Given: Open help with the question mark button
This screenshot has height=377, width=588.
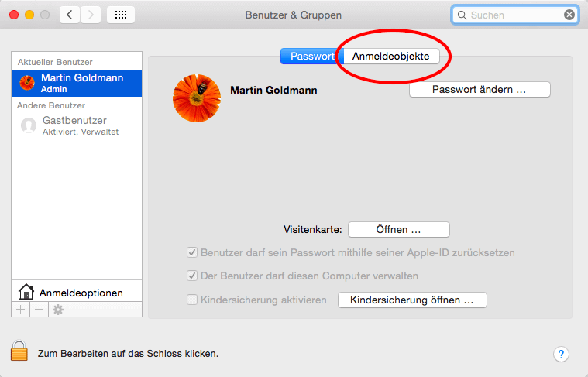Looking at the screenshot, I should (x=561, y=354).
